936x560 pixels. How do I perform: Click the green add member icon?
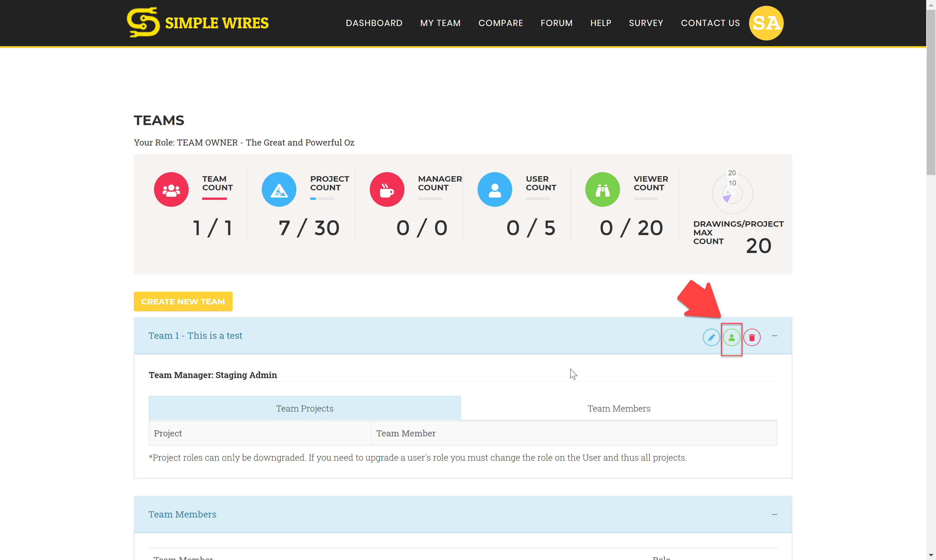tap(731, 337)
